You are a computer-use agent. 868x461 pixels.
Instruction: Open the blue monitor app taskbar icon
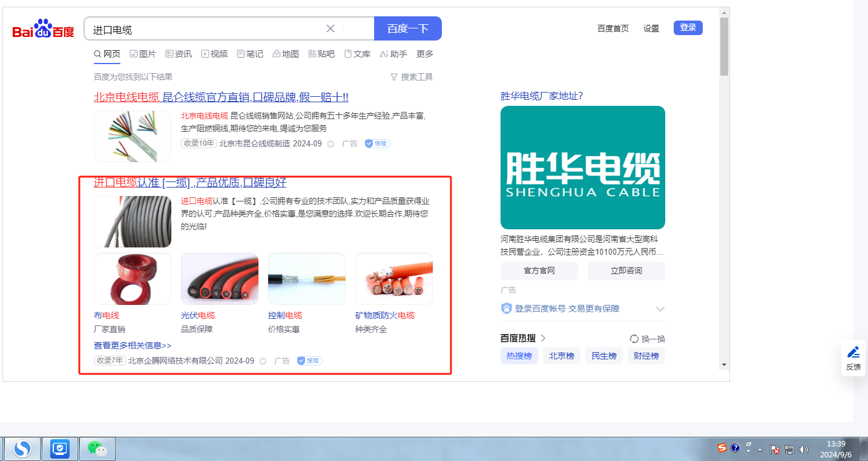pyautogui.click(x=60, y=448)
